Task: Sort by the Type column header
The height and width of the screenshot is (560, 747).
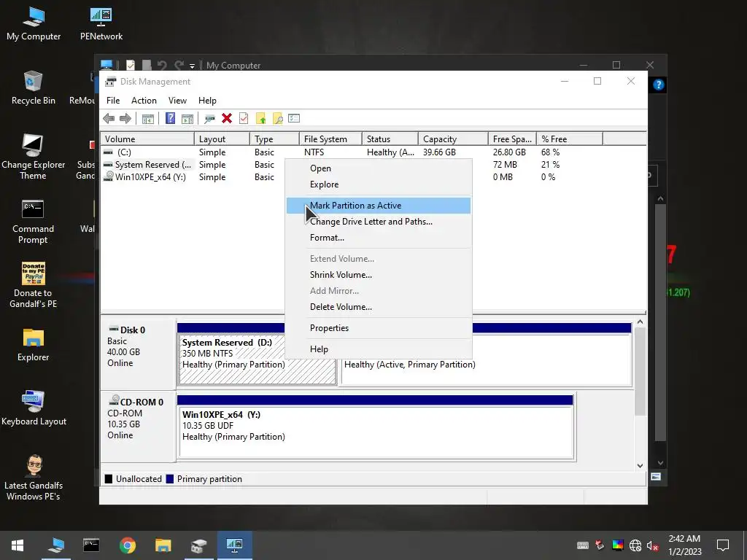Action: pyautogui.click(x=275, y=139)
